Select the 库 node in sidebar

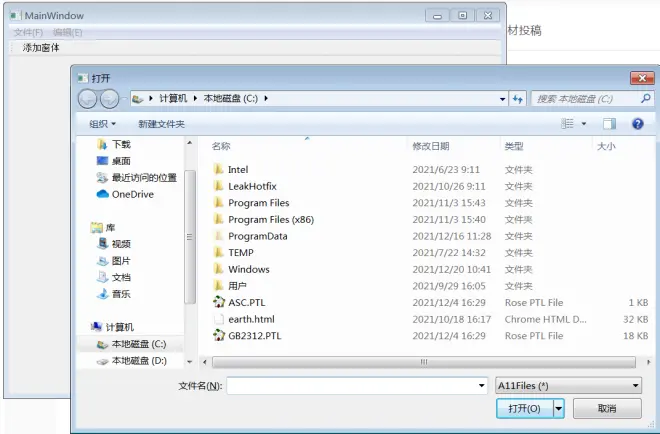104,228
